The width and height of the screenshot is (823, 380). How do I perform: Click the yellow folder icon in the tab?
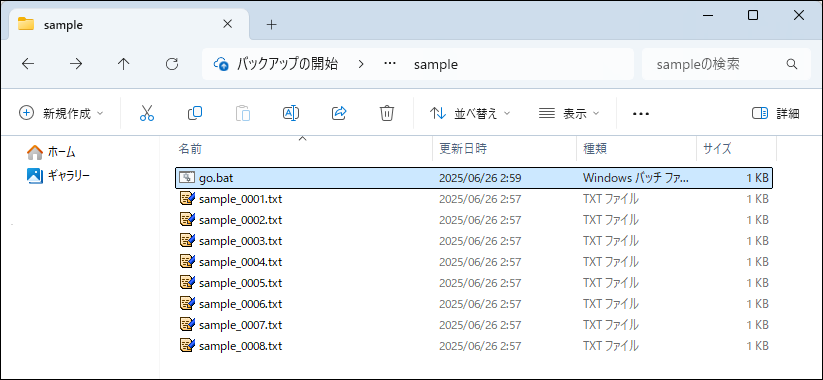pyautogui.click(x=26, y=24)
